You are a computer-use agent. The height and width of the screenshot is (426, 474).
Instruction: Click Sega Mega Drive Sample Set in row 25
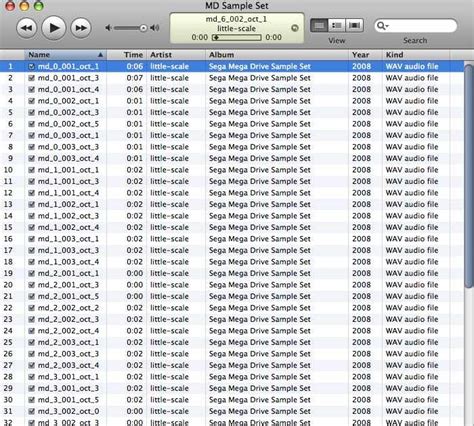tap(260, 343)
